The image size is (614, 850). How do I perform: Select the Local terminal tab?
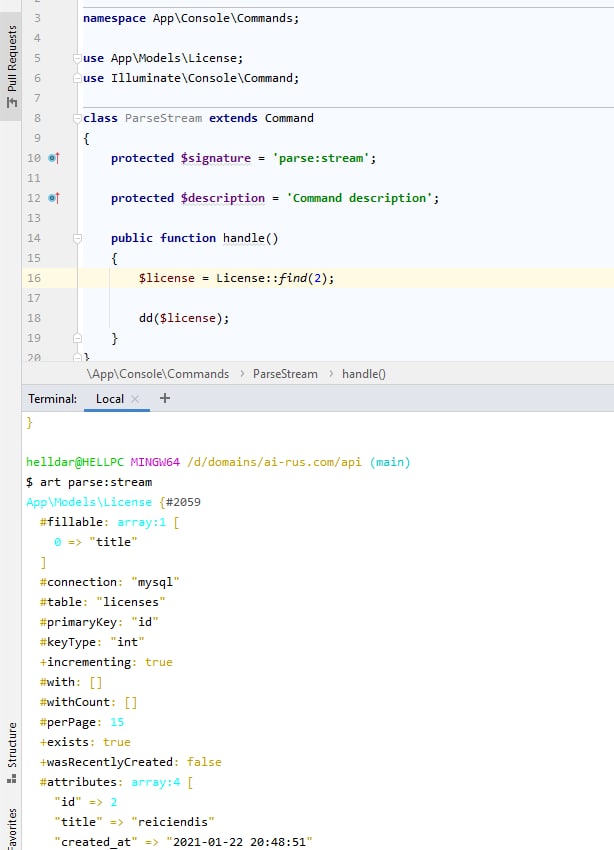tap(110, 399)
